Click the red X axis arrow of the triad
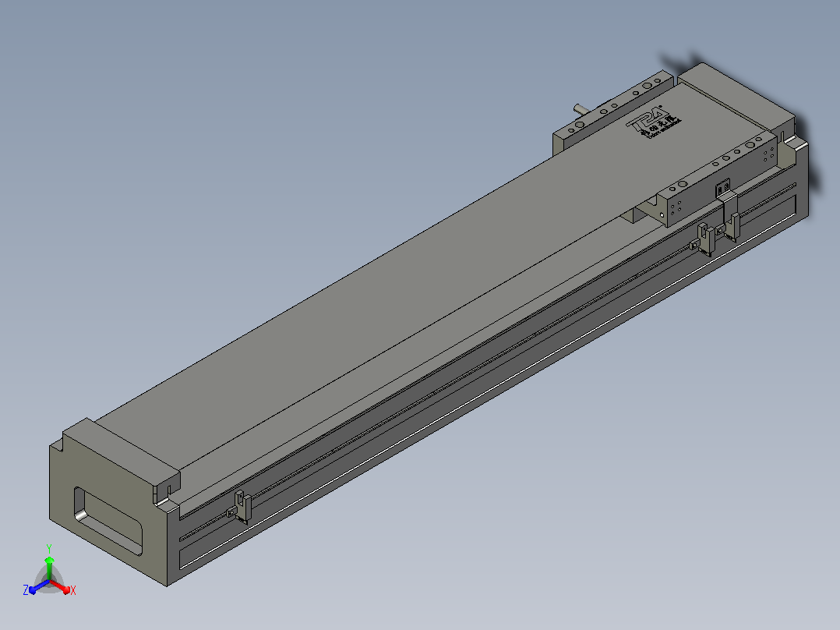This screenshot has height=630, width=840. pos(62,587)
